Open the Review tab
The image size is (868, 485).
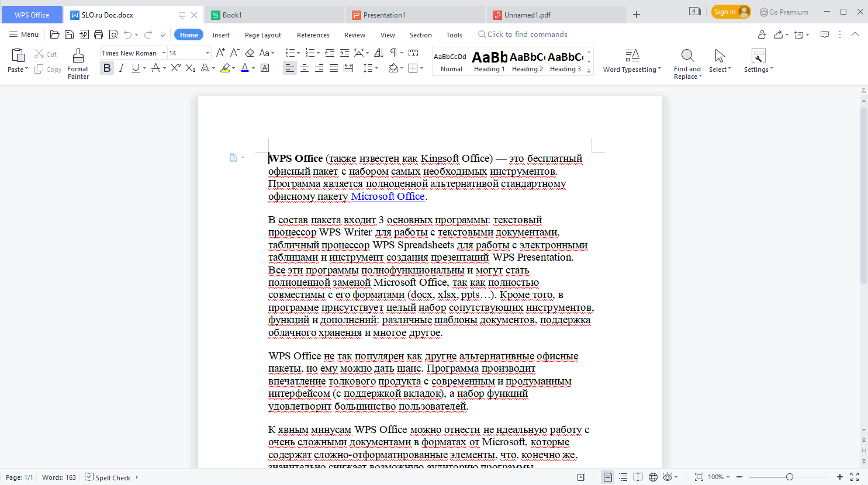pyautogui.click(x=355, y=35)
